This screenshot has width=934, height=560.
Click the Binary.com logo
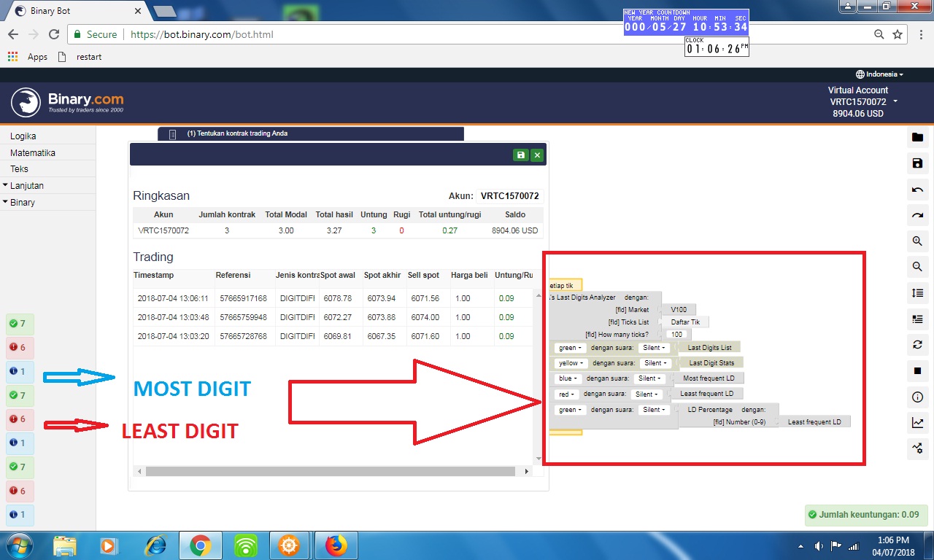[x=67, y=102]
